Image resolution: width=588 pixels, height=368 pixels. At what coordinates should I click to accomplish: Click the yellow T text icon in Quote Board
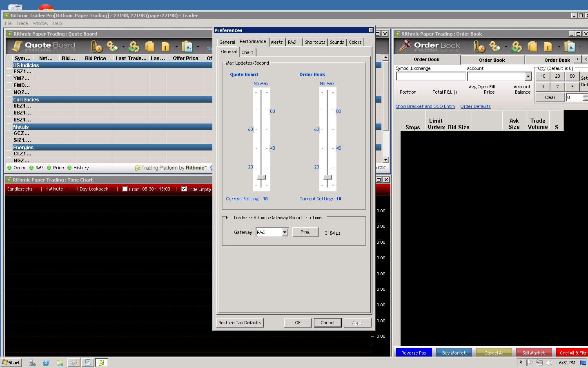coord(165,47)
